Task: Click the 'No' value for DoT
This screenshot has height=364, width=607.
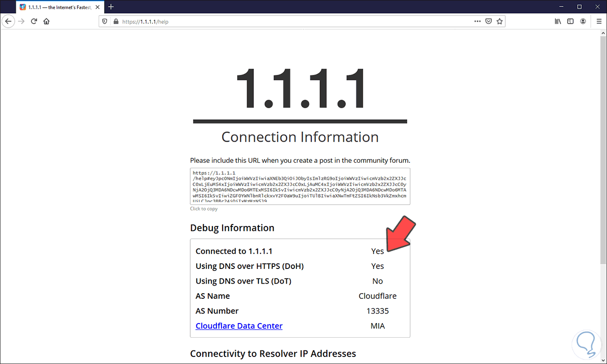Action: coord(377,281)
